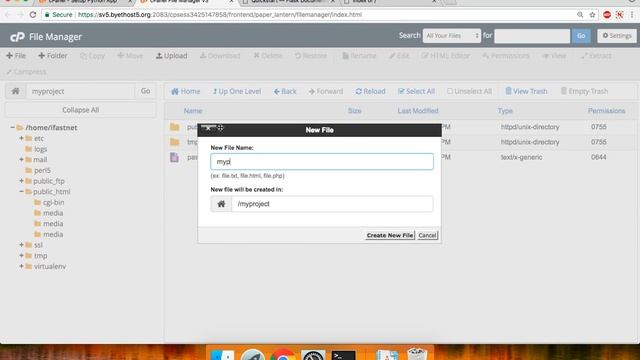Focus the New File Name field
The height and width of the screenshot is (360, 640).
[322, 162]
